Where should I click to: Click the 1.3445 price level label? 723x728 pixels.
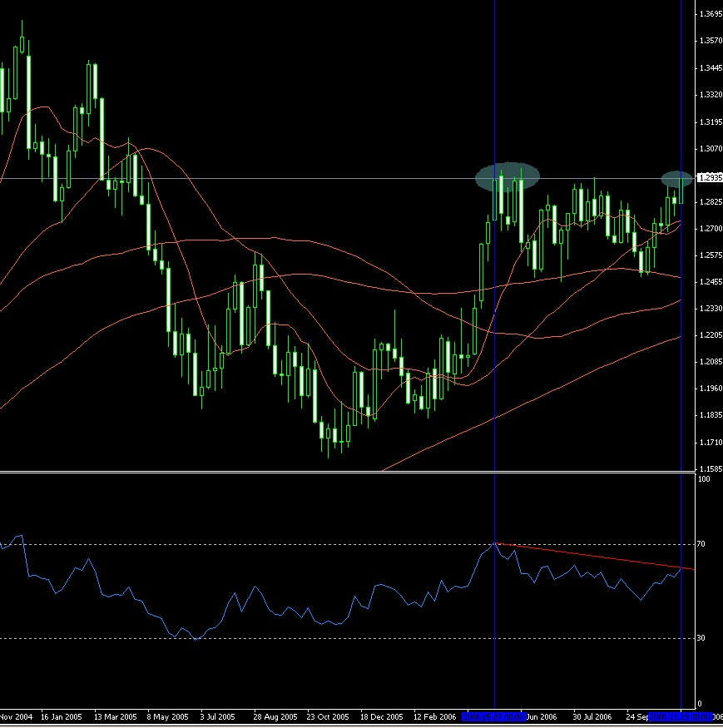[711, 68]
